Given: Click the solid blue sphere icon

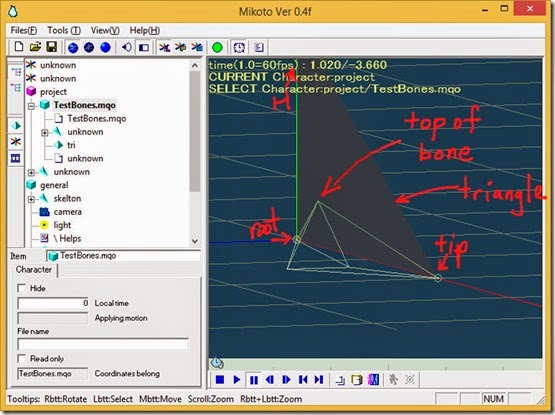Looking at the screenshot, I should pyautogui.click(x=105, y=47).
